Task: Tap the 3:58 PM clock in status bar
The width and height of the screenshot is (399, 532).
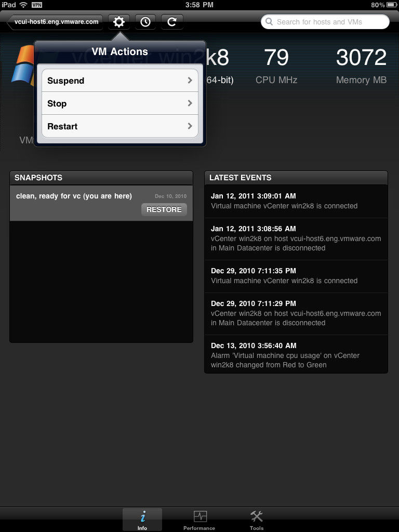Action: click(x=199, y=5)
